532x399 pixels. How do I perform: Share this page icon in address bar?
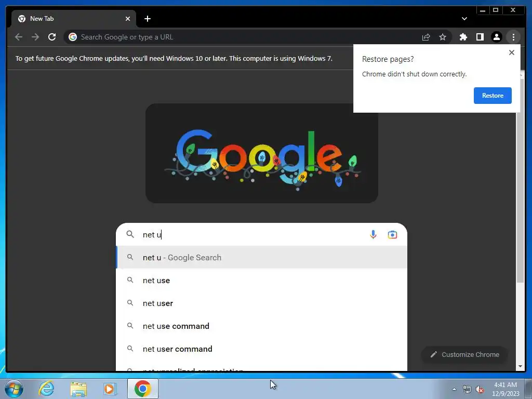426,37
